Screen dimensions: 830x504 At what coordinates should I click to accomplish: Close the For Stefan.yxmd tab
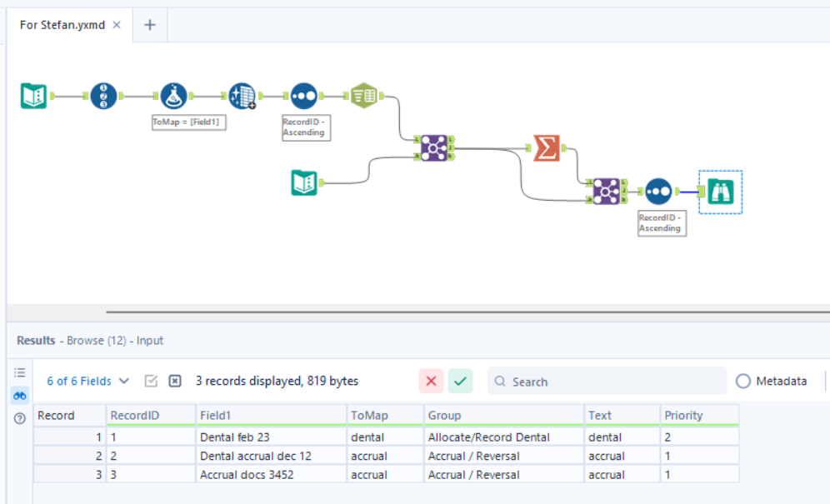[117, 25]
